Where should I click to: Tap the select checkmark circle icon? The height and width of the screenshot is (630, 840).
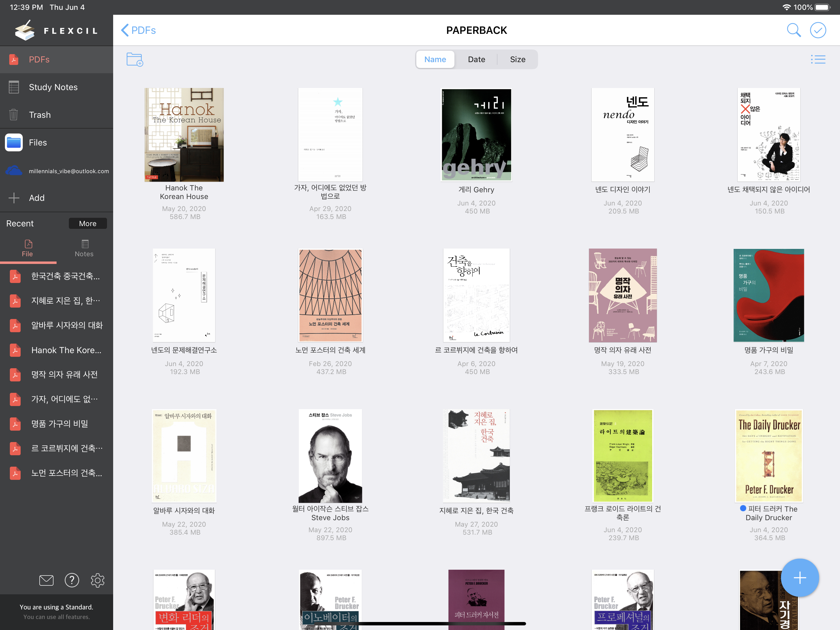tap(818, 30)
